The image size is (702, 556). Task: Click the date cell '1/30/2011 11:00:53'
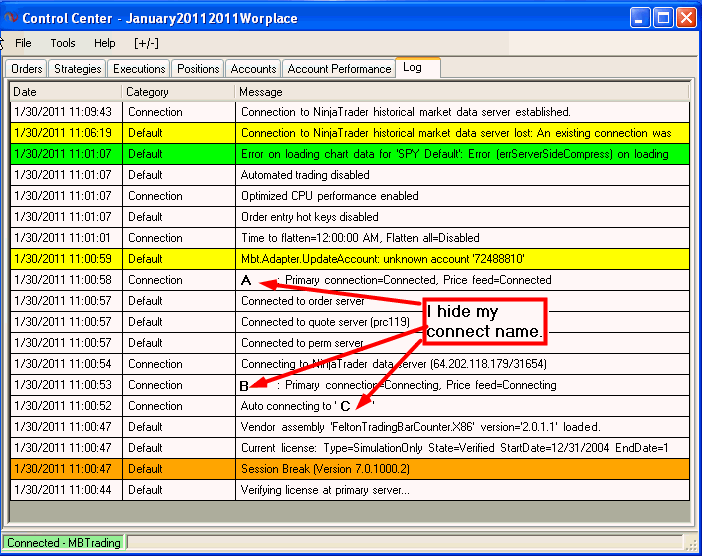coord(66,385)
